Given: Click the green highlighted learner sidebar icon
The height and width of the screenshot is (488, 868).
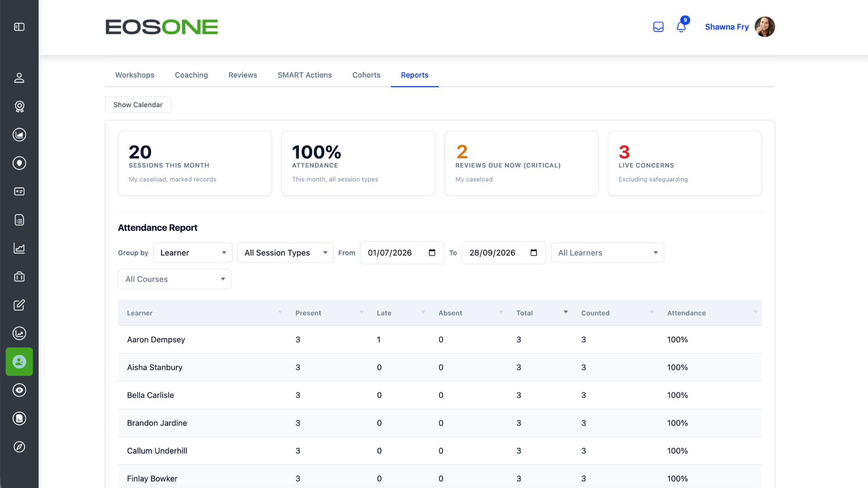Looking at the screenshot, I should tap(19, 361).
